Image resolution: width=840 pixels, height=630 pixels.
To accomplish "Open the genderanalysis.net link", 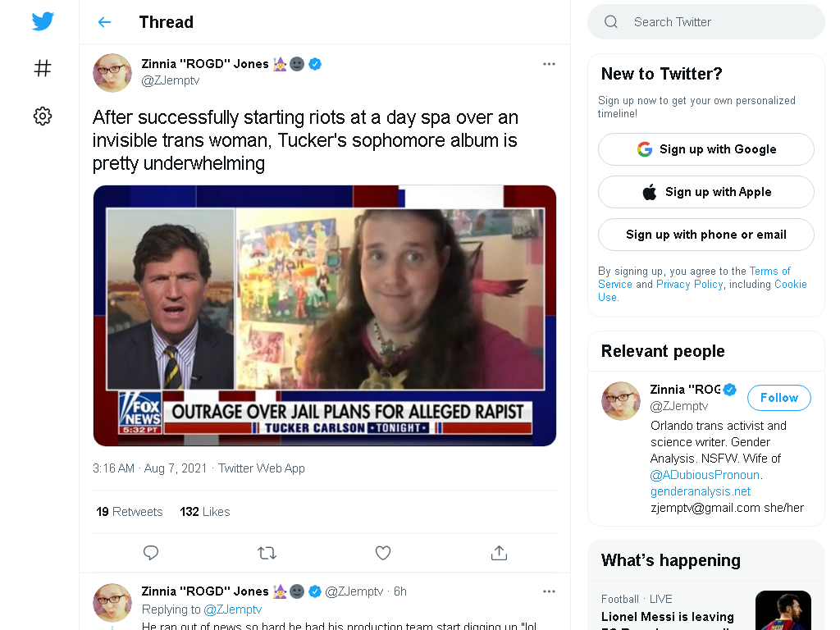I will point(701,491).
